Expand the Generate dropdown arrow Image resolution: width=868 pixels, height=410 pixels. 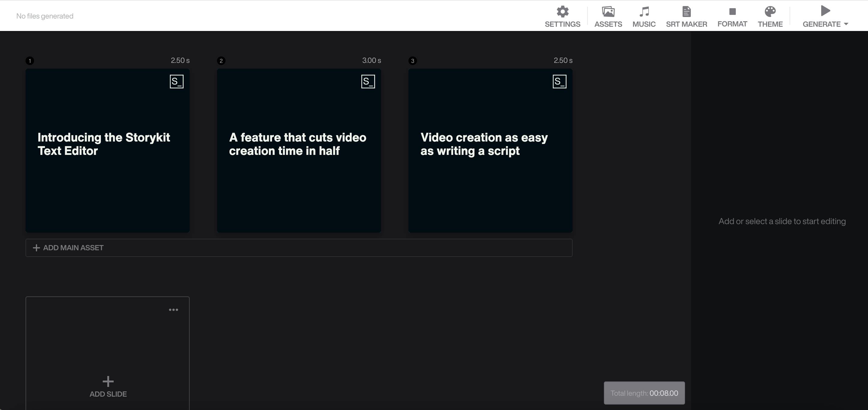pyautogui.click(x=846, y=24)
